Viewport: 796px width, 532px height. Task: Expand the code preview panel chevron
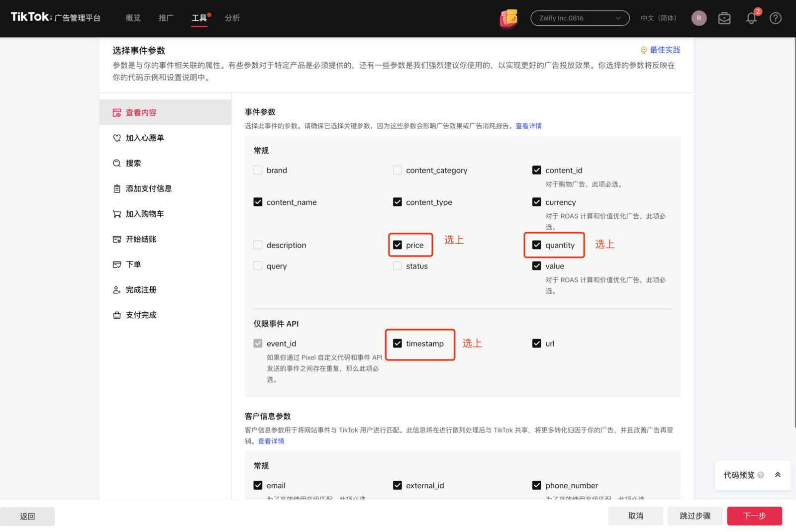778,475
